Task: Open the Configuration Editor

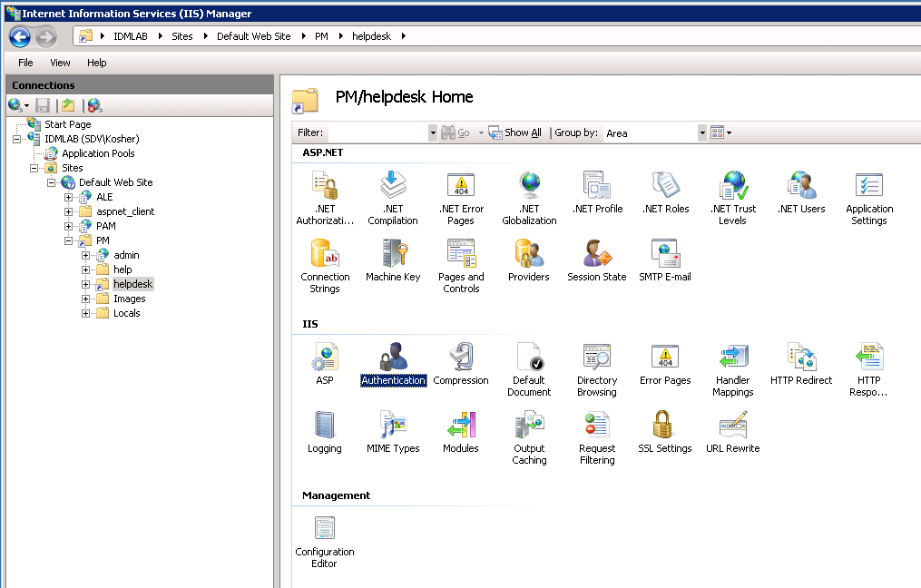Action: point(324,529)
